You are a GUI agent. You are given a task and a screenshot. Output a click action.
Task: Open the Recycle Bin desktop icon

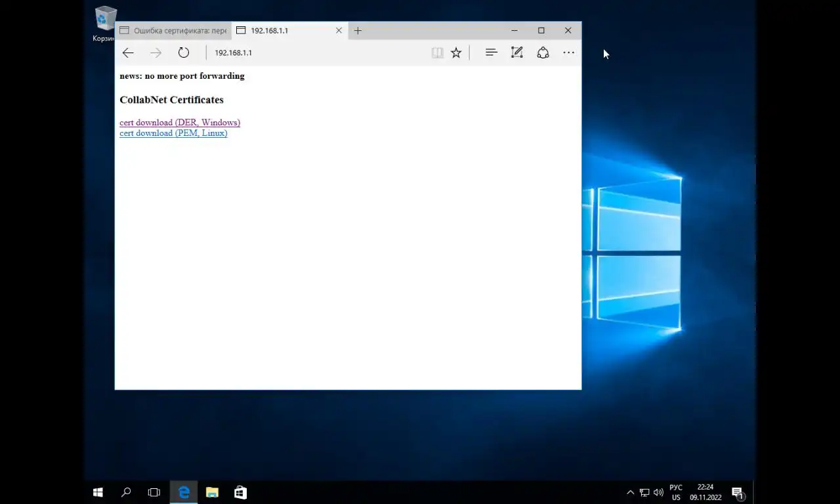pos(105,24)
